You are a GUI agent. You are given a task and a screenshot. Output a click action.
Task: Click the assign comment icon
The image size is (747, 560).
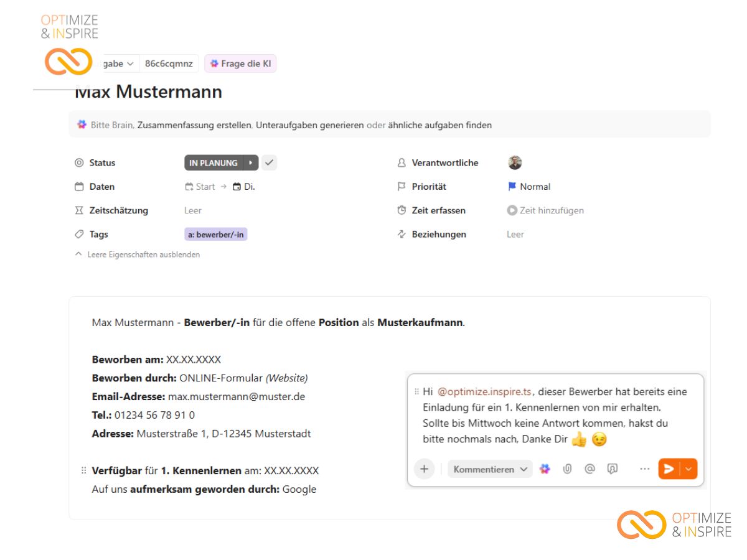pyautogui.click(x=612, y=469)
